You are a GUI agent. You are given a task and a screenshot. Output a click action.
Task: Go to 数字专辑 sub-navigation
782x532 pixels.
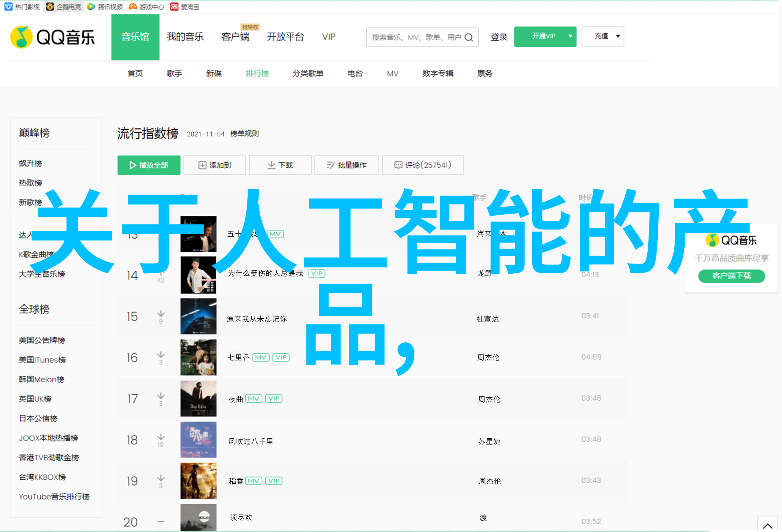point(438,73)
